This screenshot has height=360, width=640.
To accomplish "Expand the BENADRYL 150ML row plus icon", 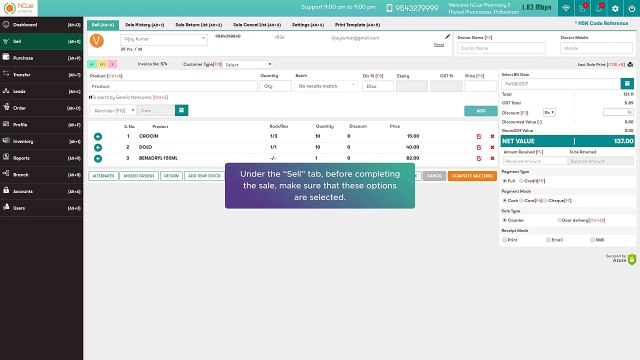I will click(98, 158).
